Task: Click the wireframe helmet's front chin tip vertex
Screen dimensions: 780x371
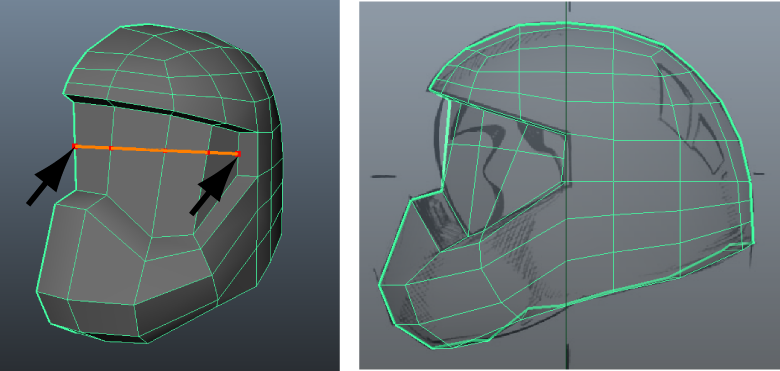Action: point(380,285)
